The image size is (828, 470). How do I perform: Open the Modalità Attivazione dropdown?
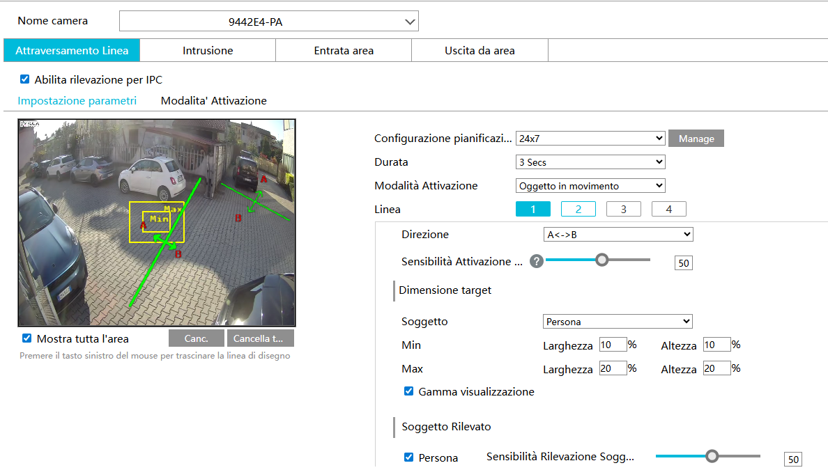click(590, 186)
